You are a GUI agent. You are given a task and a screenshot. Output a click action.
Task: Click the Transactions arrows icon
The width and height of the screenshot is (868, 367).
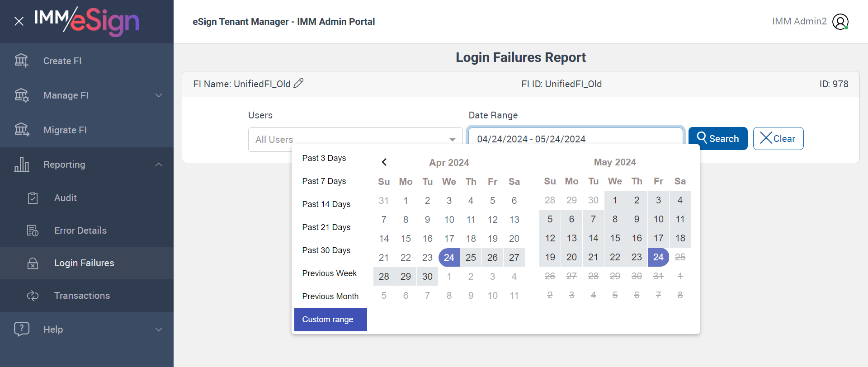[33, 296]
